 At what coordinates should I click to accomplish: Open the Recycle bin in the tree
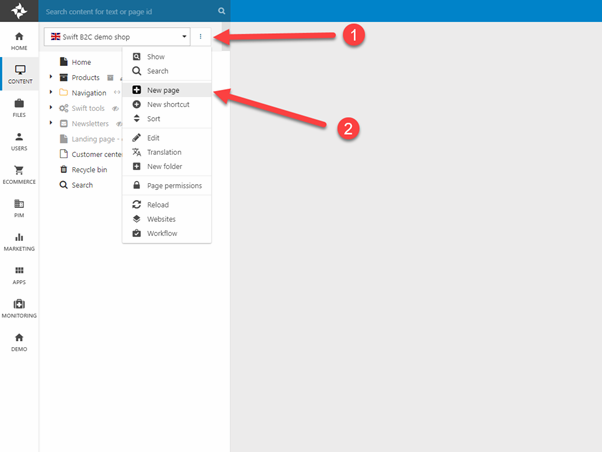[88, 170]
